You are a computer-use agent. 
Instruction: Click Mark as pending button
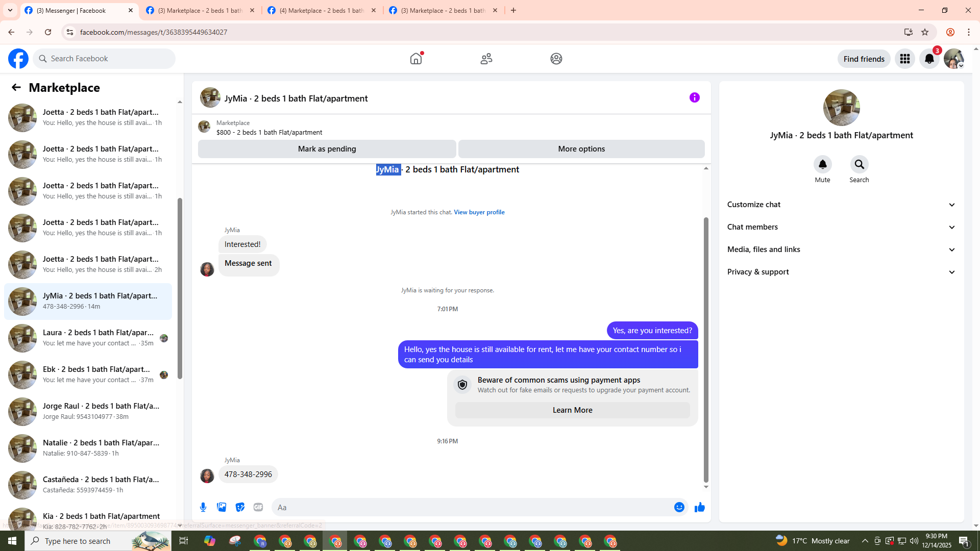tap(327, 149)
